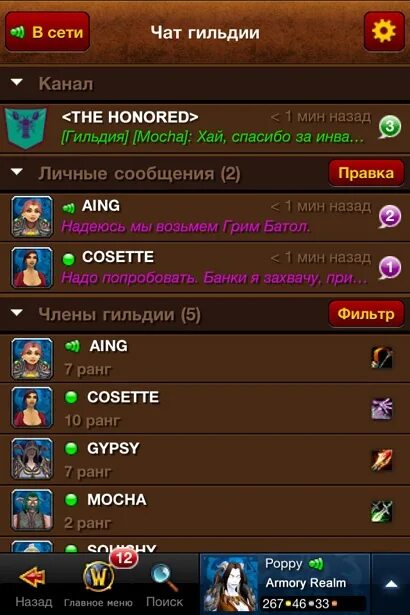Viewport: 410px width, 615px height.
Task: Open the Поиск magnifying glass
Action: click(164, 586)
